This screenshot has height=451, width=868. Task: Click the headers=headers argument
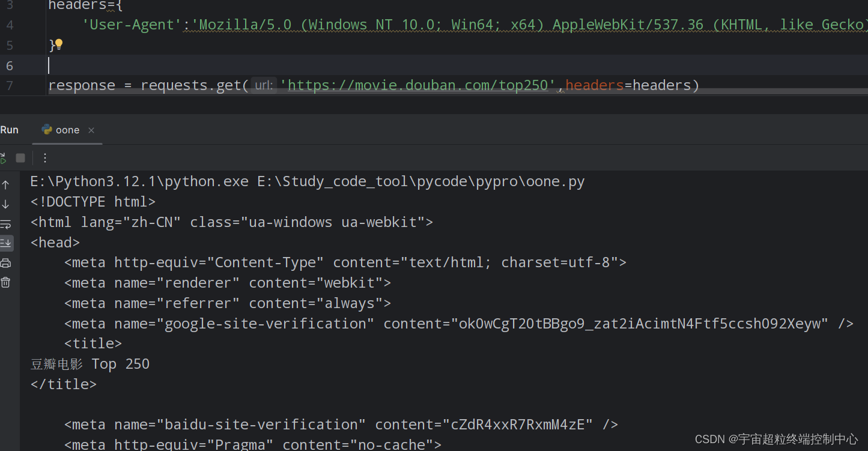click(628, 85)
